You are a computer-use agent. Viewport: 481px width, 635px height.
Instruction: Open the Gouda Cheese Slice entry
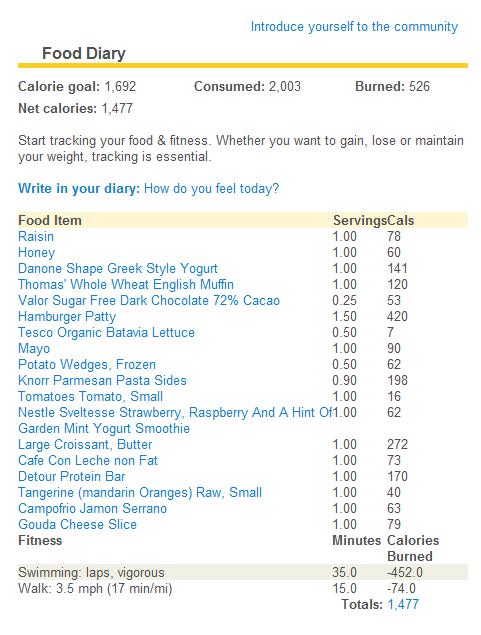(77, 524)
